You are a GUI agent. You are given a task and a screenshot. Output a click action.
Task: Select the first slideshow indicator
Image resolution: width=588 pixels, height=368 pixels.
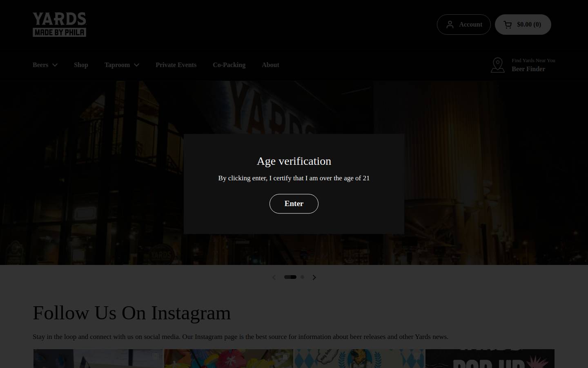(x=290, y=277)
